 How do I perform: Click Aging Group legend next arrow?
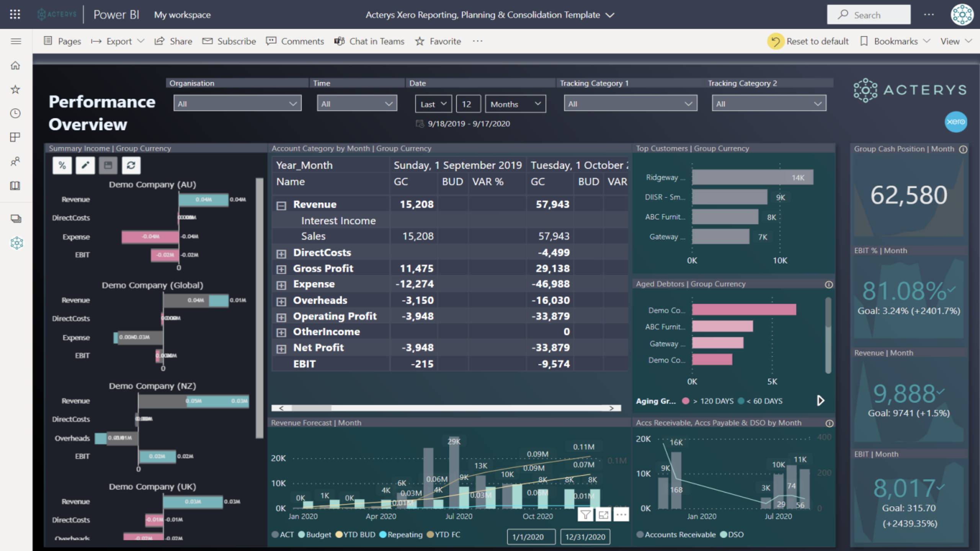pyautogui.click(x=820, y=401)
